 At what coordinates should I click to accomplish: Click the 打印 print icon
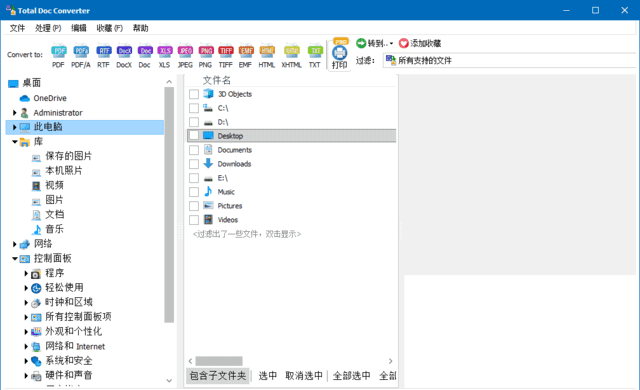coord(340,52)
